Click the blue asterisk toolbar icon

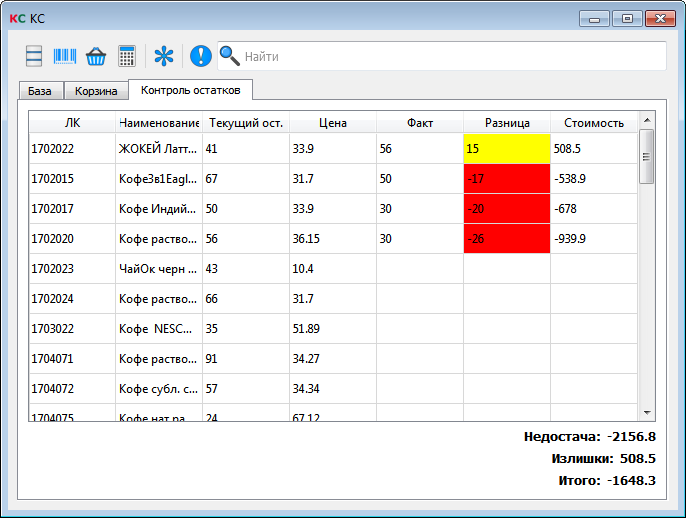[x=164, y=56]
